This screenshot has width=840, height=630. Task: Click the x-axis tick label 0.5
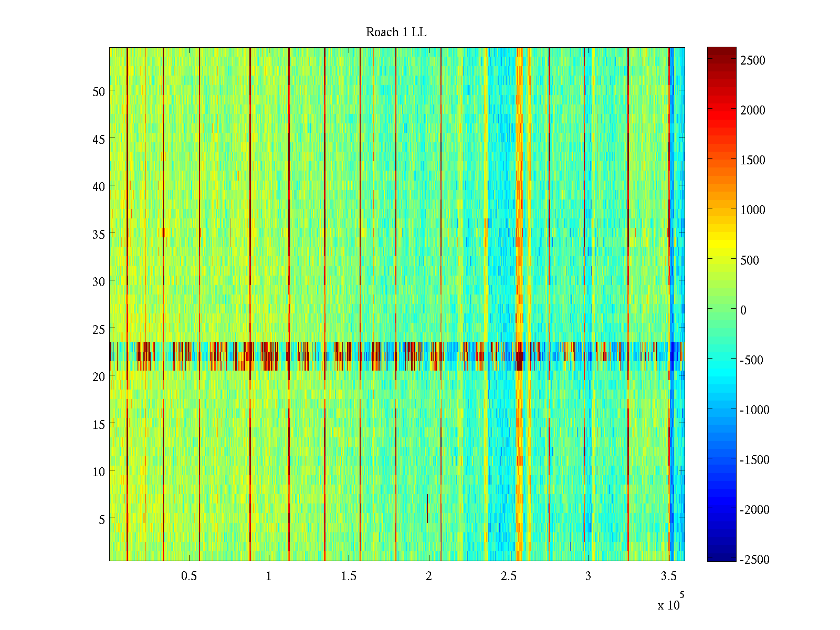(189, 576)
